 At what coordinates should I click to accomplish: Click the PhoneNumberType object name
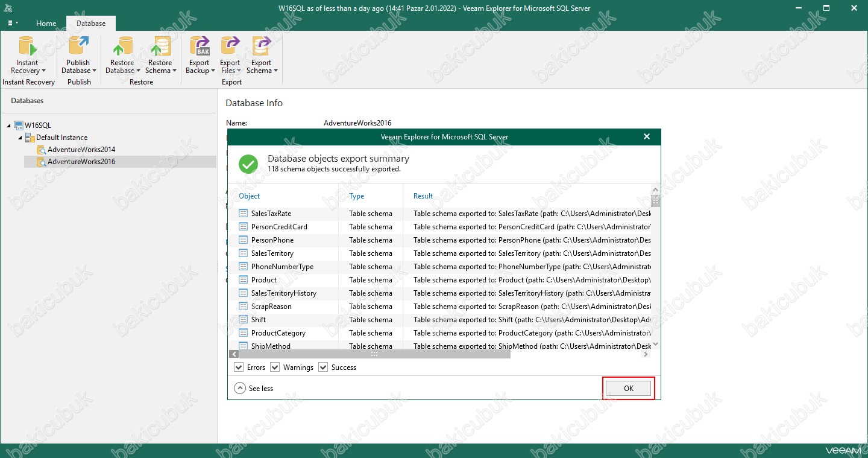click(x=282, y=267)
